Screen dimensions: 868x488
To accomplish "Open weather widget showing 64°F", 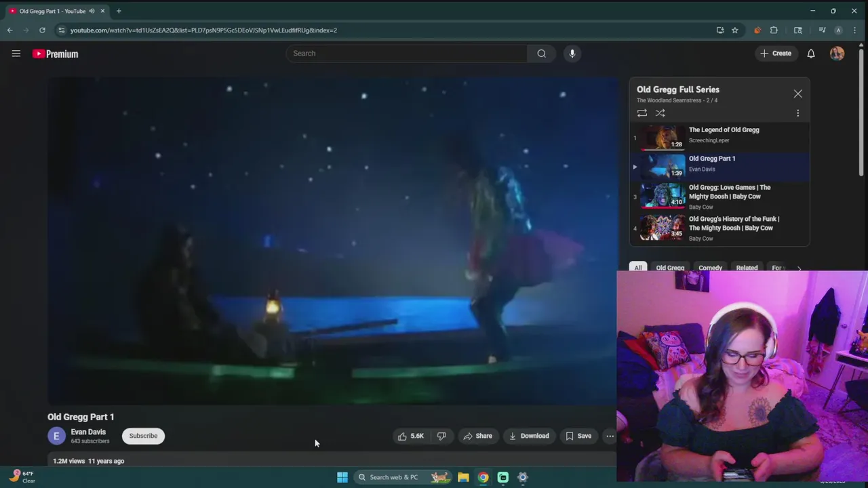I will pyautogui.click(x=22, y=477).
